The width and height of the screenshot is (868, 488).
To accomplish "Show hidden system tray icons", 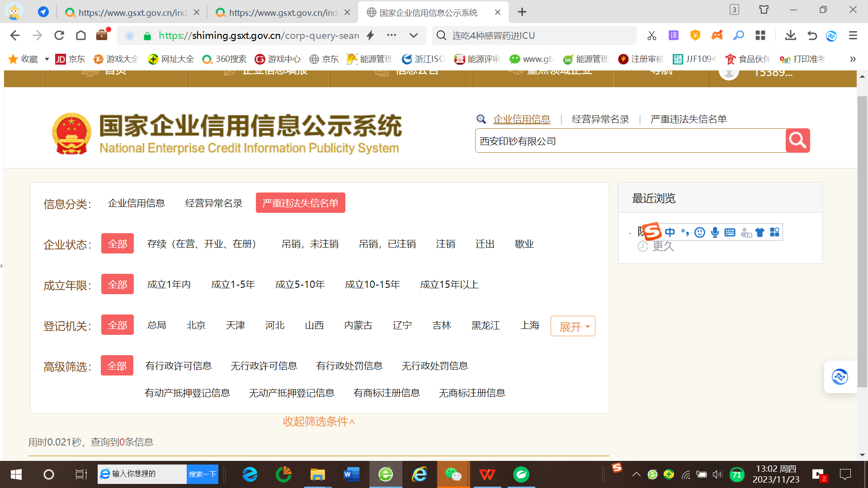I will click(x=636, y=474).
